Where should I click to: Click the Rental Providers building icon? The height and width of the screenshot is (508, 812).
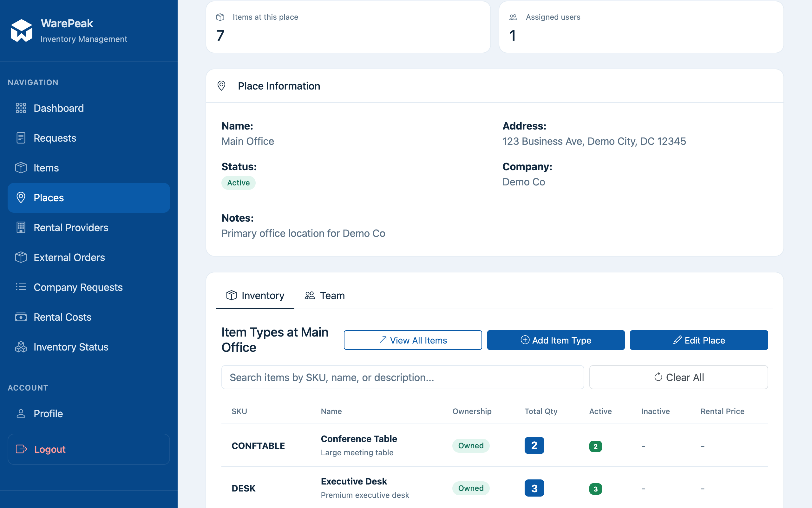pyautogui.click(x=21, y=227)
